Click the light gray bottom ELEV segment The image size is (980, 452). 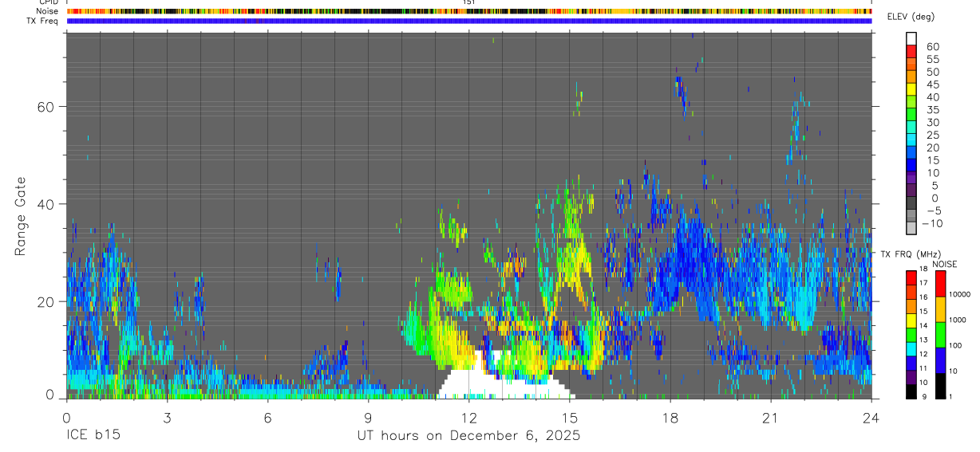point(911,226)
